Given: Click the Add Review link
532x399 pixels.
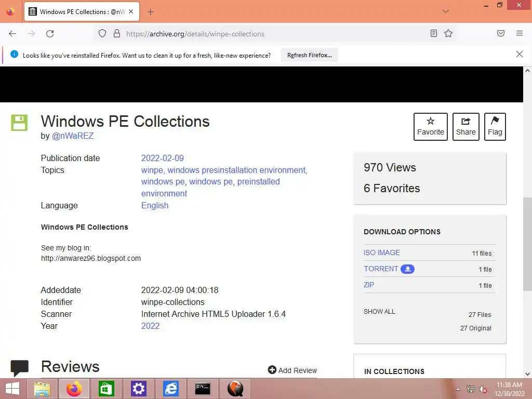Looking at the screenshot, I should (292, 370).
